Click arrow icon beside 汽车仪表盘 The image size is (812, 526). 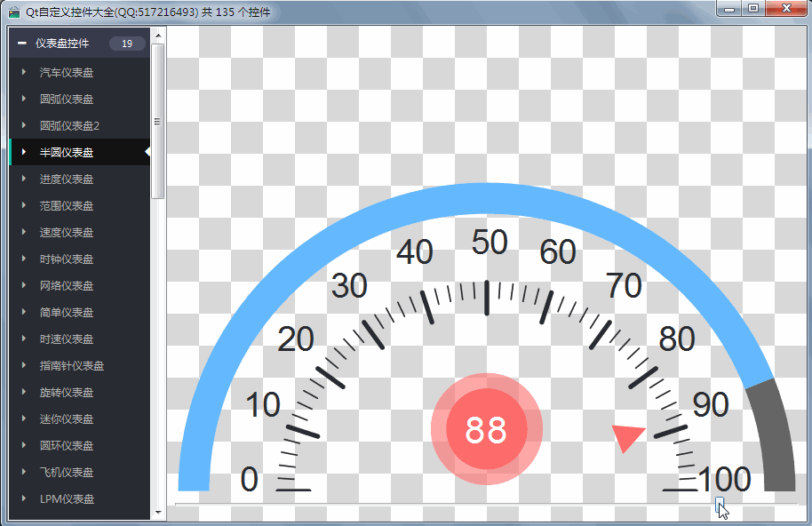pos(24,72)
